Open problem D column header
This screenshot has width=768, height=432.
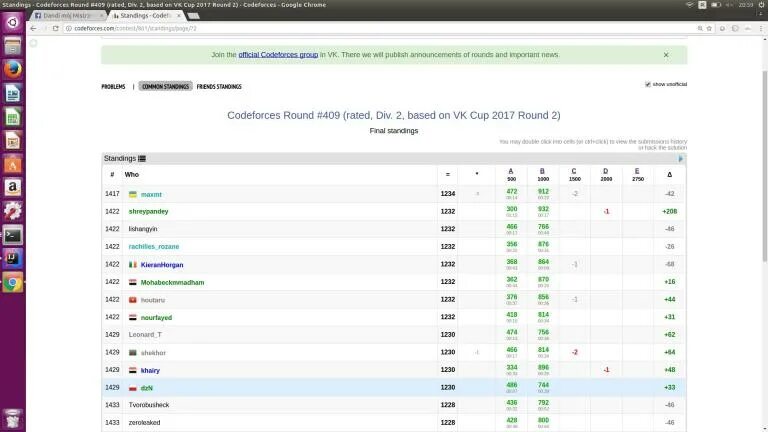pyautogui.click(x=605, y=171)
